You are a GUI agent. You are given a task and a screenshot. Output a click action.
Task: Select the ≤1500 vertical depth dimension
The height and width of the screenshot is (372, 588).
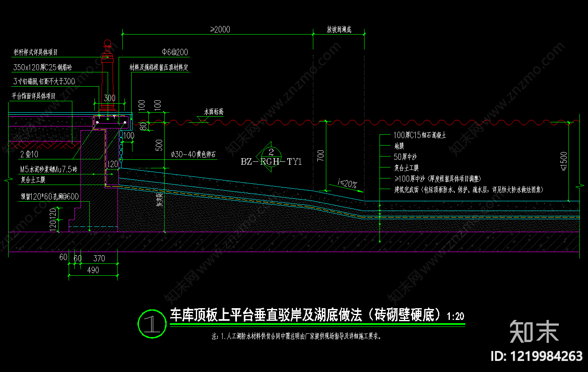(x=564, y=161)
